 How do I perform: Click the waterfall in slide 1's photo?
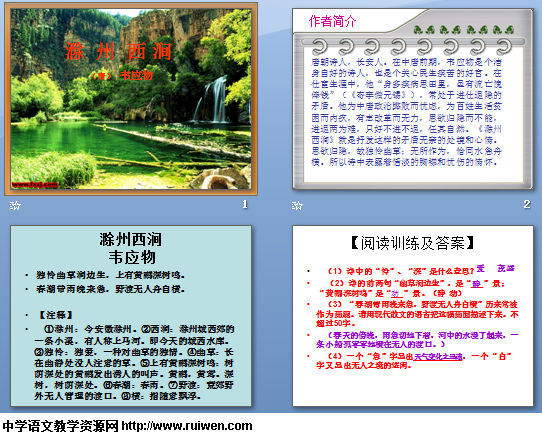[212, 100]
